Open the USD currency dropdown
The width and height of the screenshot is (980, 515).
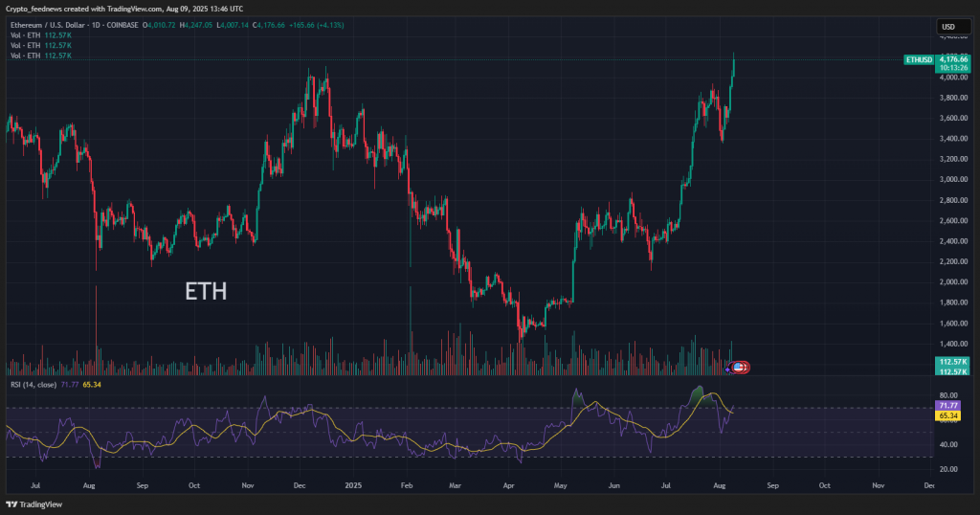click(x=948, y=27)
